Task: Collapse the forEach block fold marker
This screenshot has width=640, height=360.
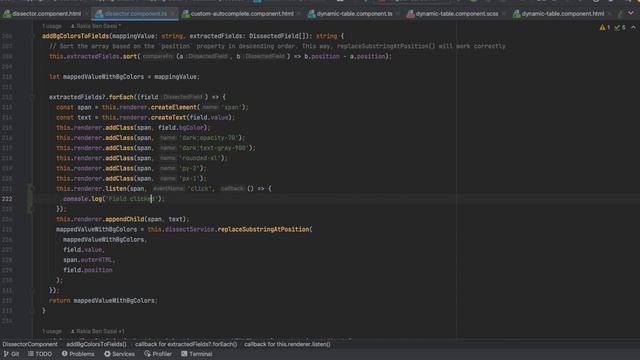Action: click(31, 97)
